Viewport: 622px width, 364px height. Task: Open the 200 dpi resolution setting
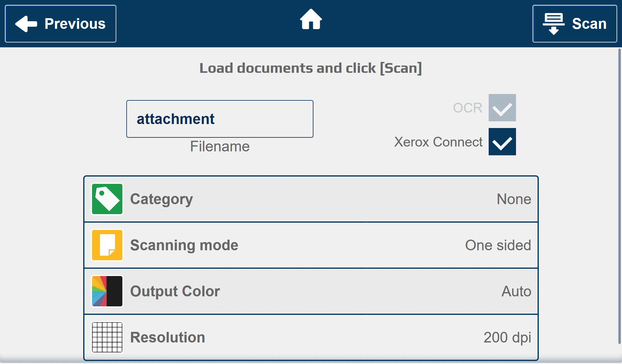507,338
